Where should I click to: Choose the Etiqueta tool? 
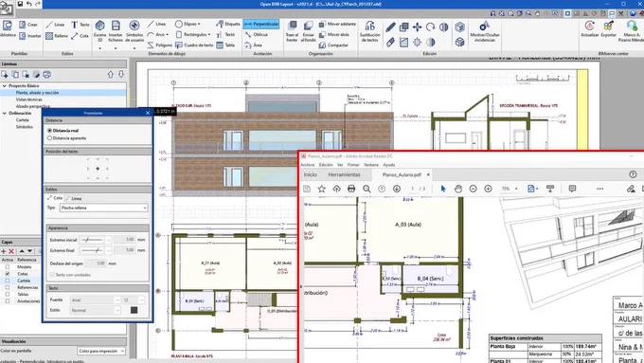(227, 24)
